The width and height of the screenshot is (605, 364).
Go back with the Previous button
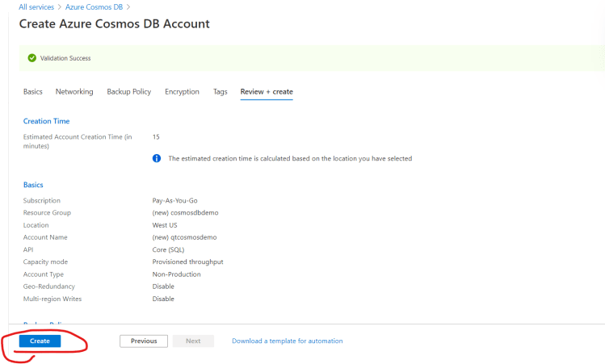click(144, 341)
